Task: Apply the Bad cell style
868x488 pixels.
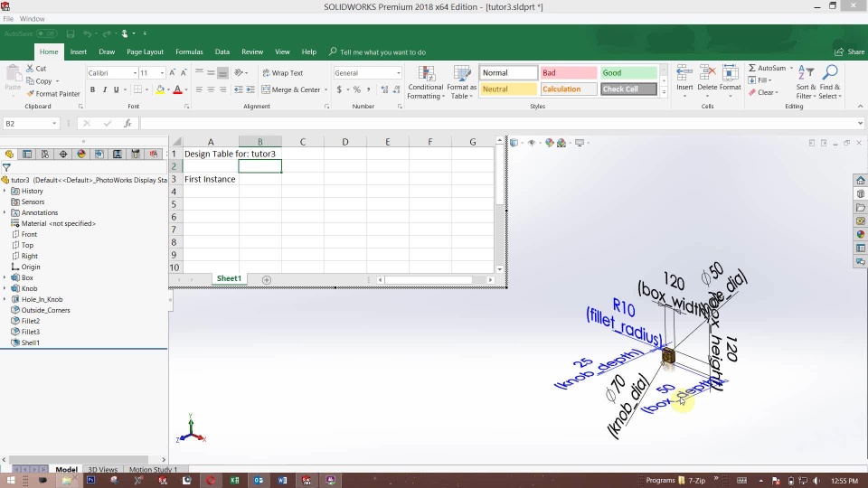Action: point(569,73)
